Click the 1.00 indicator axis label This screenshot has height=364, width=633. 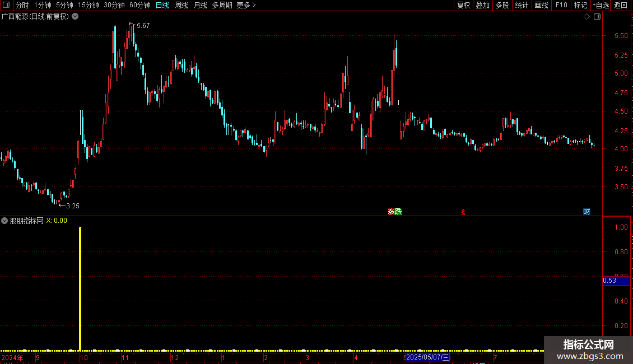point(621,227)
